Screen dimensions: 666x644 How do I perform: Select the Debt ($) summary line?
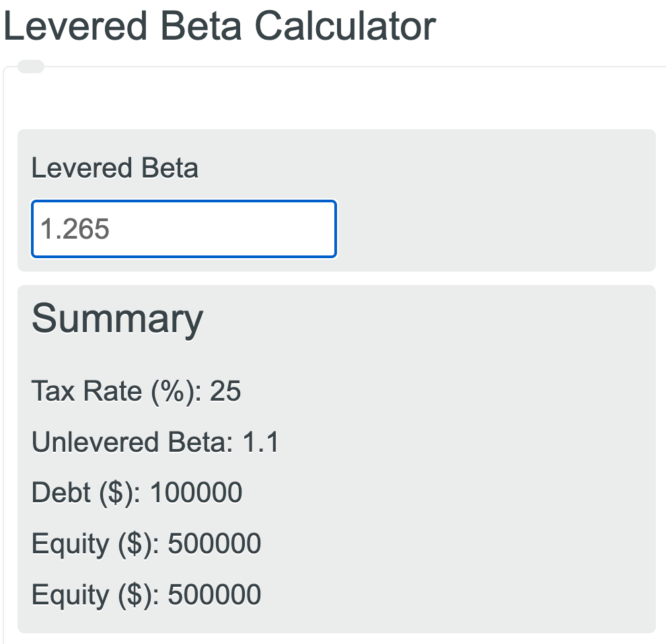coord(137,493)
